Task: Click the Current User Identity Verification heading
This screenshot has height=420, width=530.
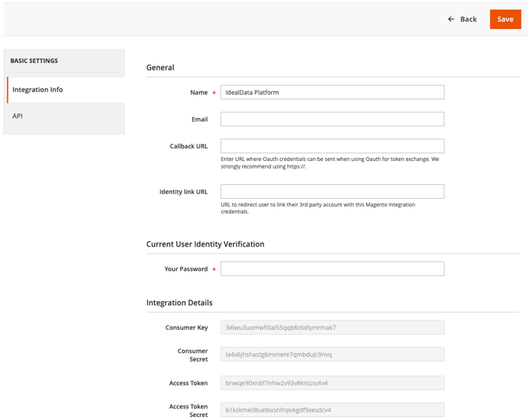Action: coord(205,244)
